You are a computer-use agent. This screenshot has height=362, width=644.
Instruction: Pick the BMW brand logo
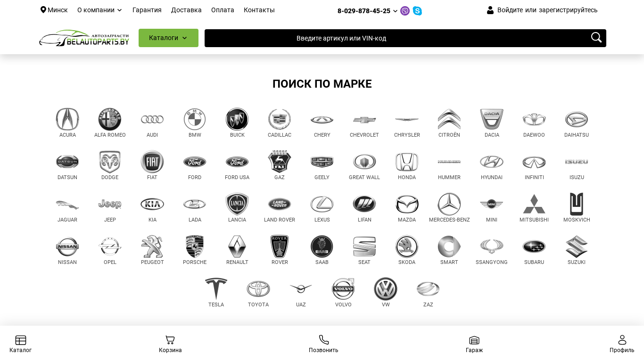click(195, 119)
